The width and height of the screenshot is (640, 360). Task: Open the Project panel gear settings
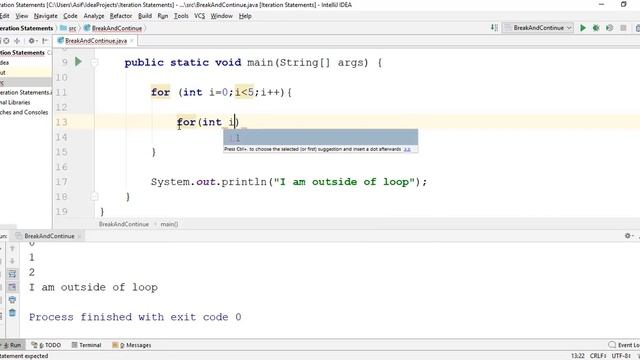coord(32,41)
